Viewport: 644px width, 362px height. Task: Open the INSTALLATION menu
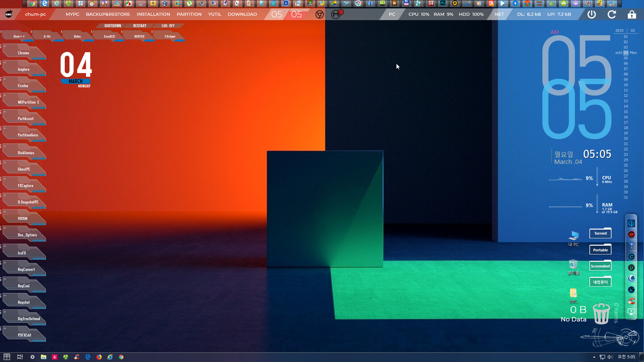tap(153, 14)
